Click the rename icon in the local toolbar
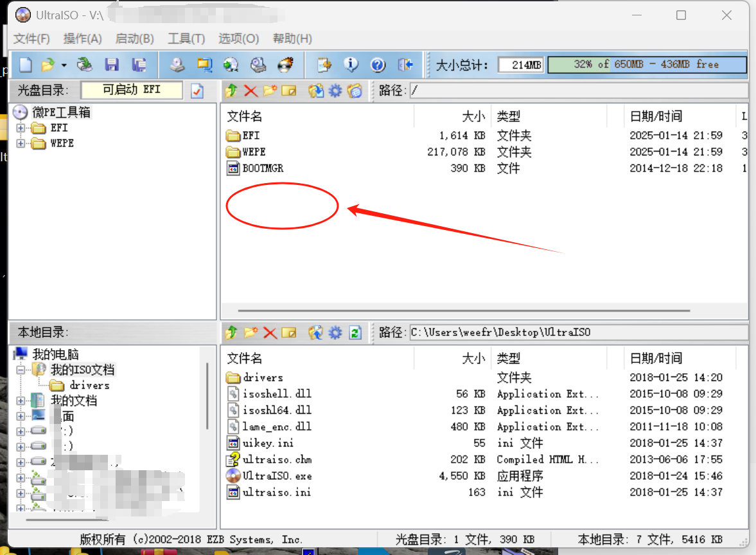 tap(289, 333)
